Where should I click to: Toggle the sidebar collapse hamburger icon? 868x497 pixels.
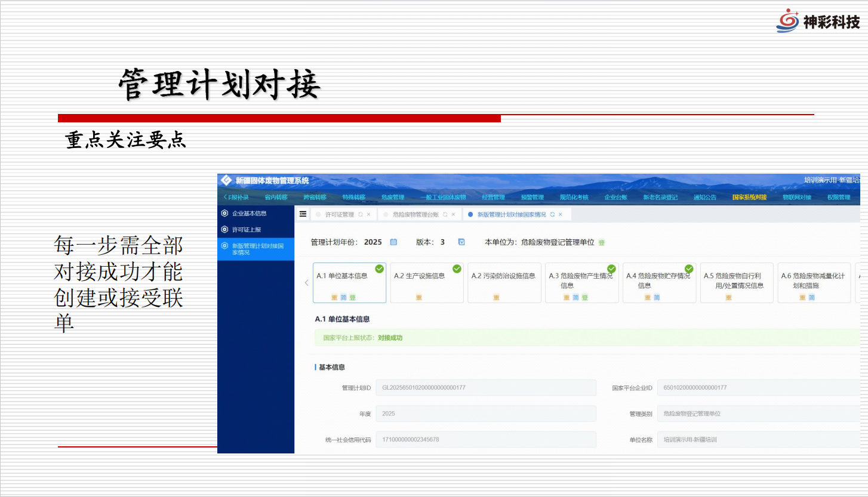point(303,214)
